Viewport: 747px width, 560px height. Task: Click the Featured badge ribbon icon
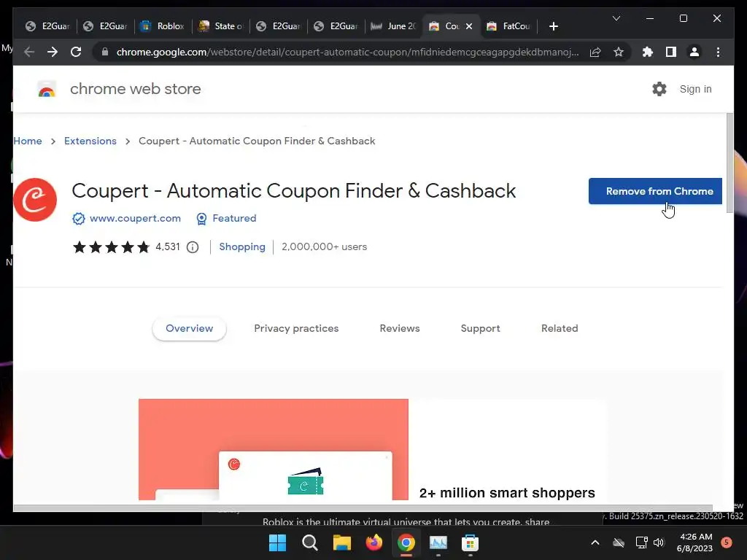point(201,219)
